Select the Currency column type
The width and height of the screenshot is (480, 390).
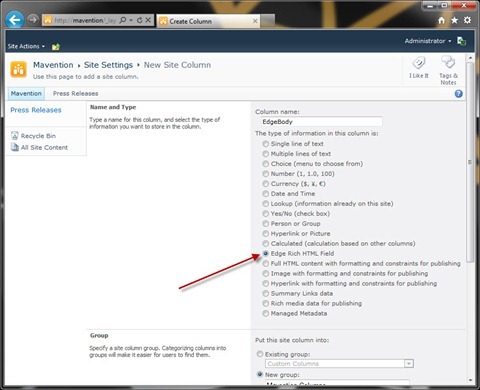(x=265, y=184)
